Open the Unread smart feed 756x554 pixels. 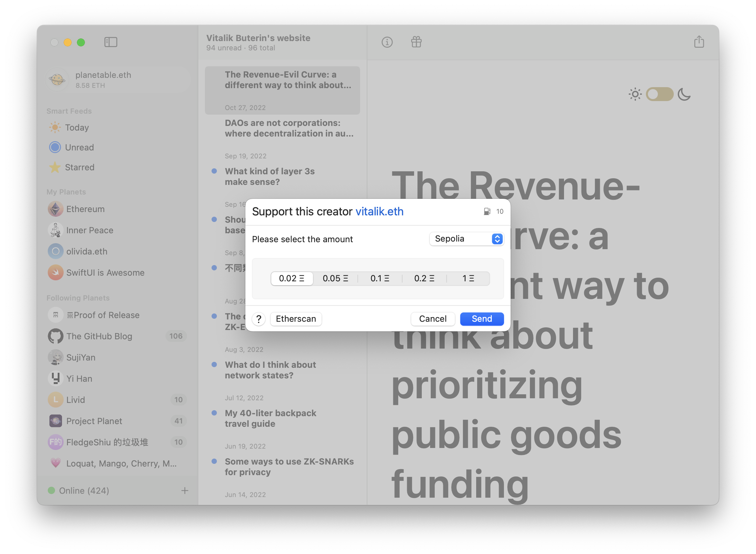pyautogui.click(x=79, y=147)
